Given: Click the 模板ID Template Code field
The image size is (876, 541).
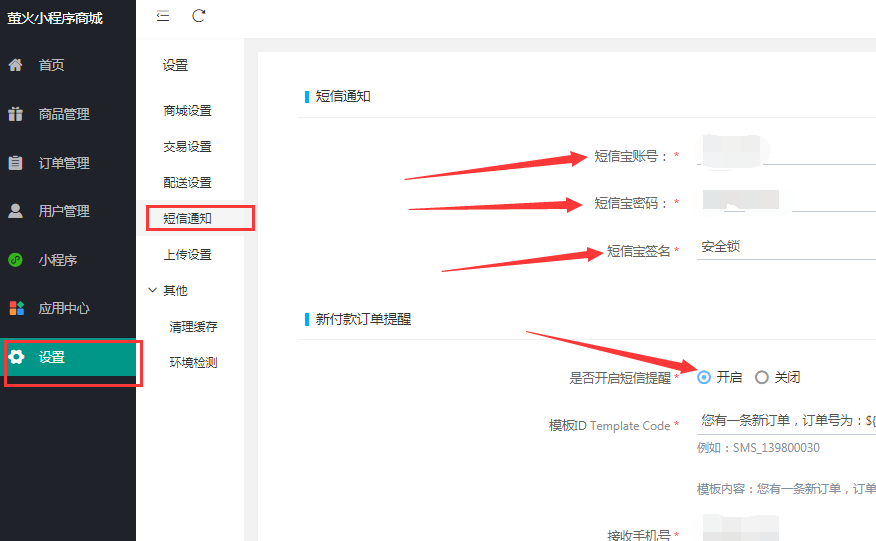Looking at the screenshot, I should (785, 421).
